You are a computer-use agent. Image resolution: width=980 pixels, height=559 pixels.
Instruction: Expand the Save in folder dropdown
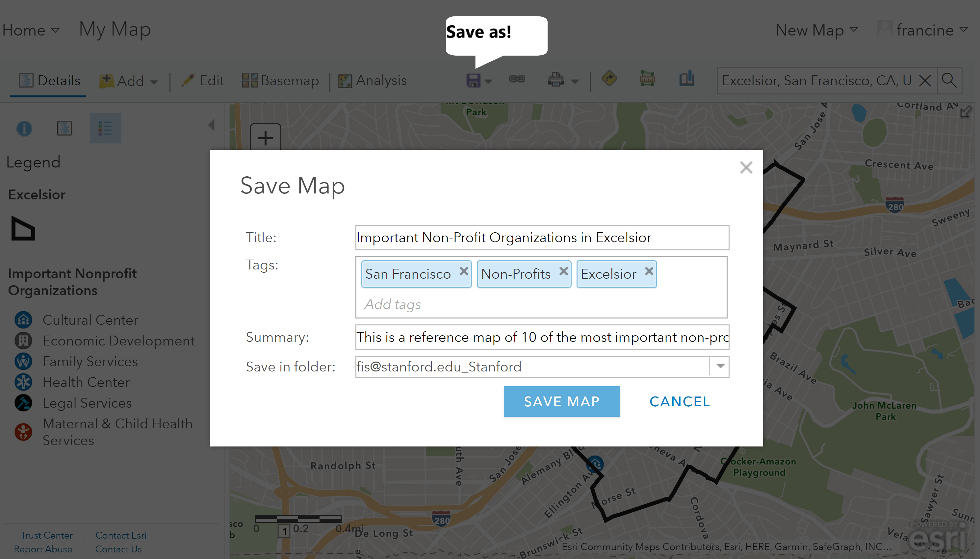pyautogui.click(x=720, y=366)
